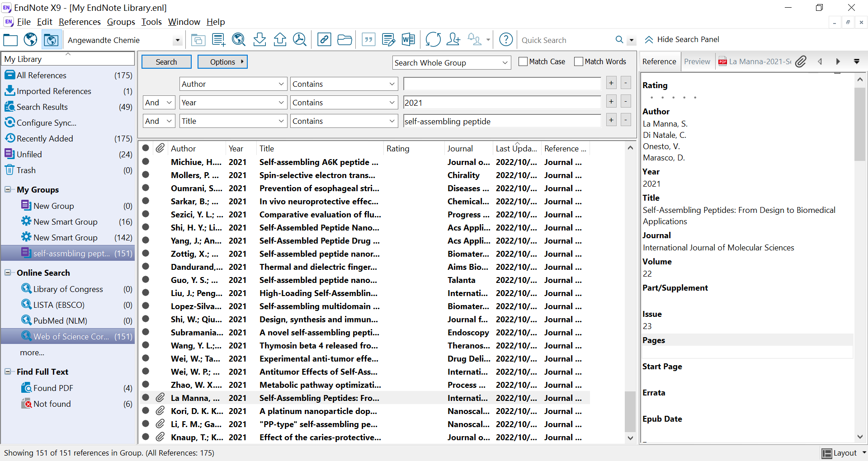Image resolution: width=868 pixels, height=461 pixels.
Task: Collapse the Online Search section
Action: point(8,273)
